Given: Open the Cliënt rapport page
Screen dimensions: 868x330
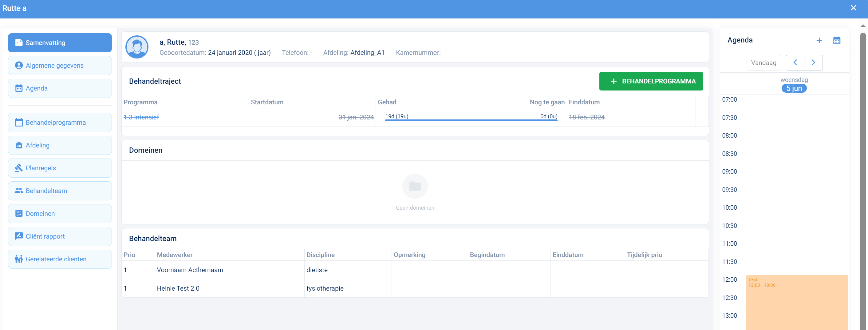Looking at the screenshot, I should click(60, 236).
